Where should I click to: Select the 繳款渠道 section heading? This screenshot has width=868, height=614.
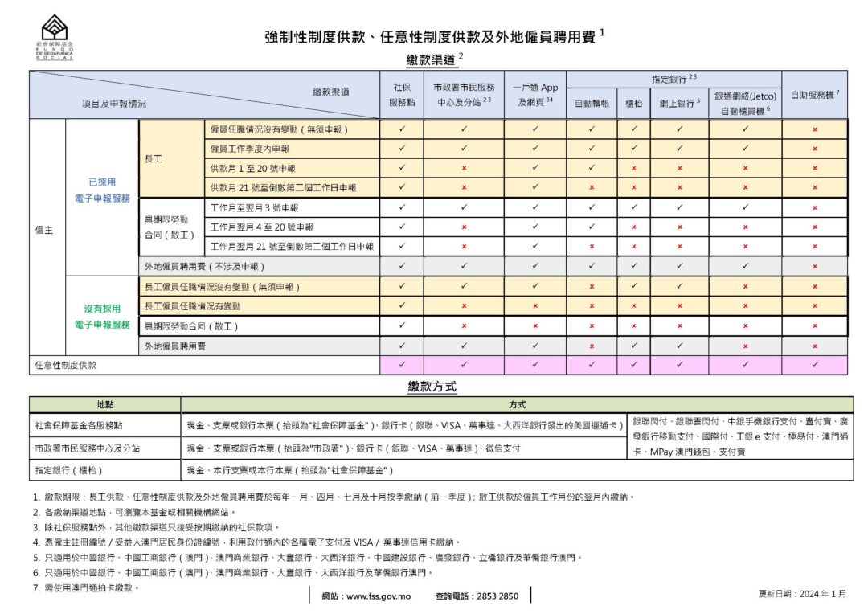(432, 58)
